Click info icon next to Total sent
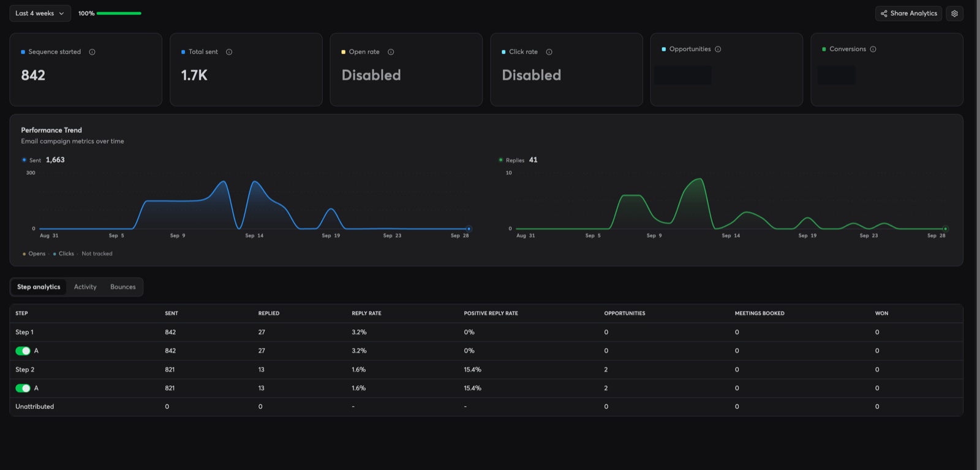This screenshot has height=470, width=980. point(229,52)
